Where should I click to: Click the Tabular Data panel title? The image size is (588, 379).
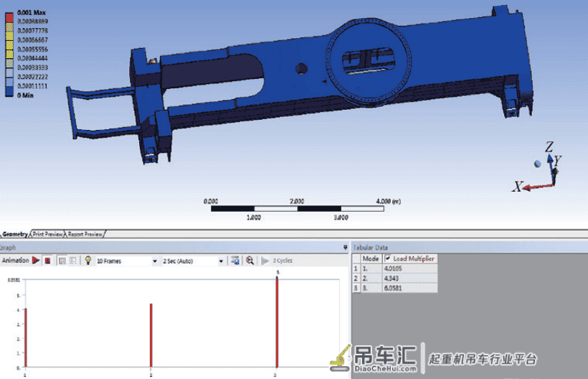[371, 248]
